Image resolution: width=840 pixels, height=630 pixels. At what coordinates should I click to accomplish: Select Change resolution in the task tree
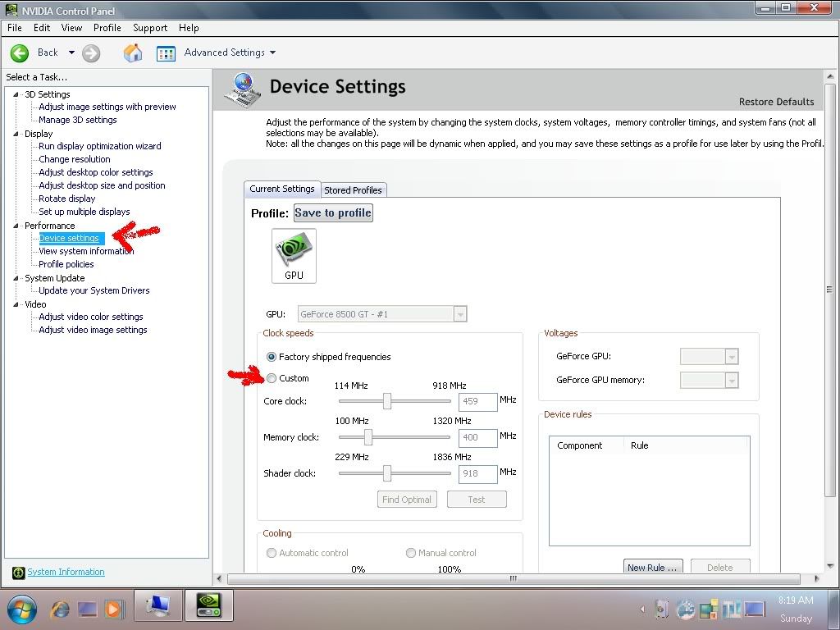pos(75,159)
